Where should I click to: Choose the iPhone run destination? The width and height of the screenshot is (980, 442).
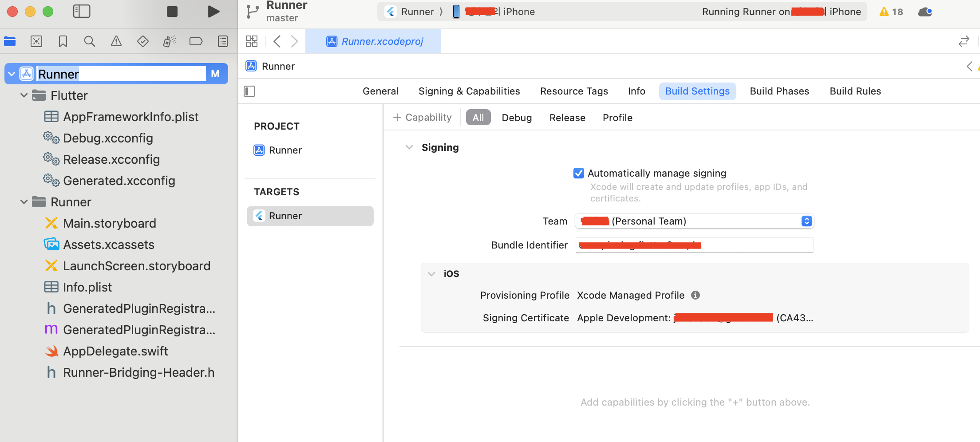click(494, 12)
